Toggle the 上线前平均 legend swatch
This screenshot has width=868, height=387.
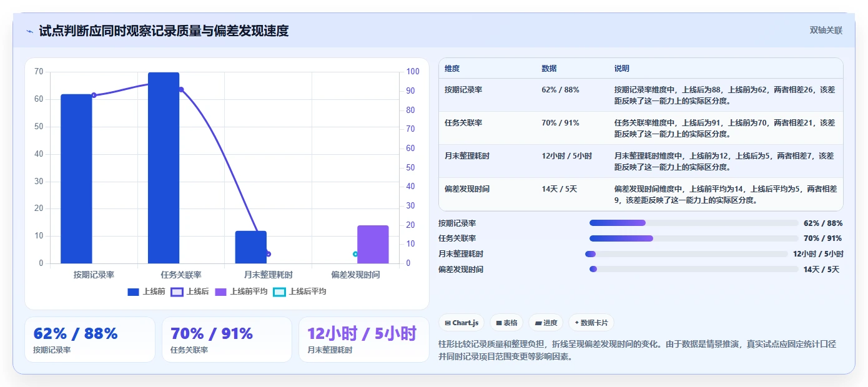[220, 291]
